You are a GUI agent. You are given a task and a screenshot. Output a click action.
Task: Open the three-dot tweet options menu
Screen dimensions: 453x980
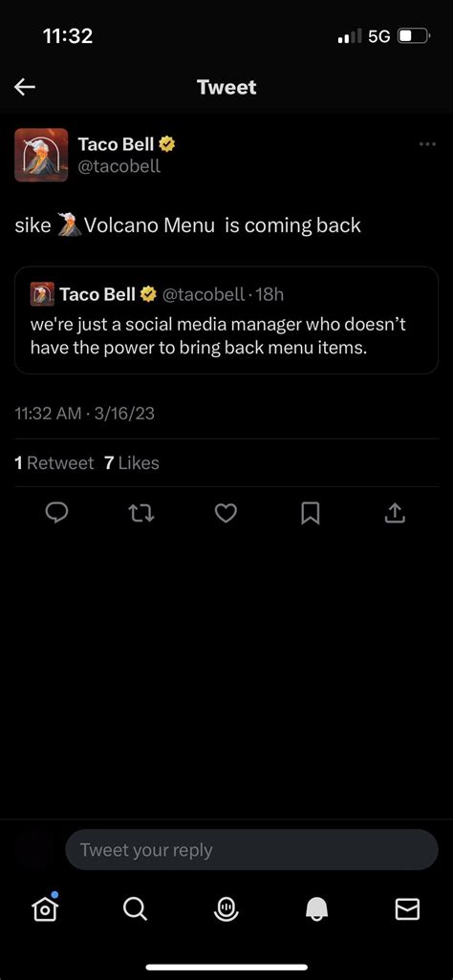pos(428,143)
